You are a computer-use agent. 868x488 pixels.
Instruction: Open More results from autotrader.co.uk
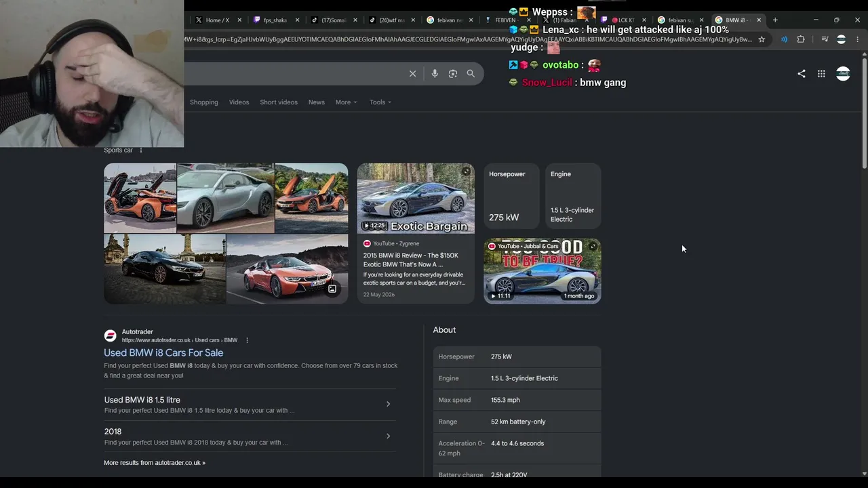click(155, 463)
